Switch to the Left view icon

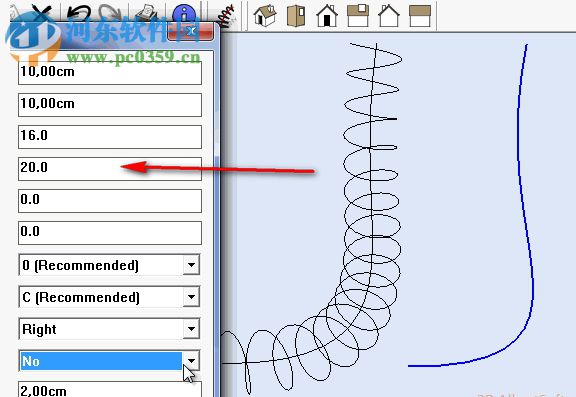point(420,15)
